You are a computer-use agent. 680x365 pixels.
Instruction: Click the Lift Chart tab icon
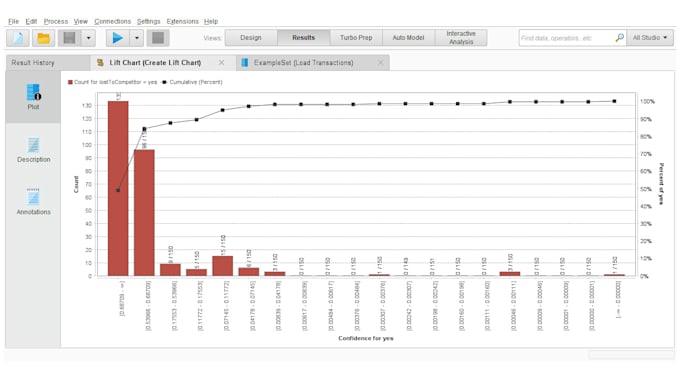coord(100,63)
